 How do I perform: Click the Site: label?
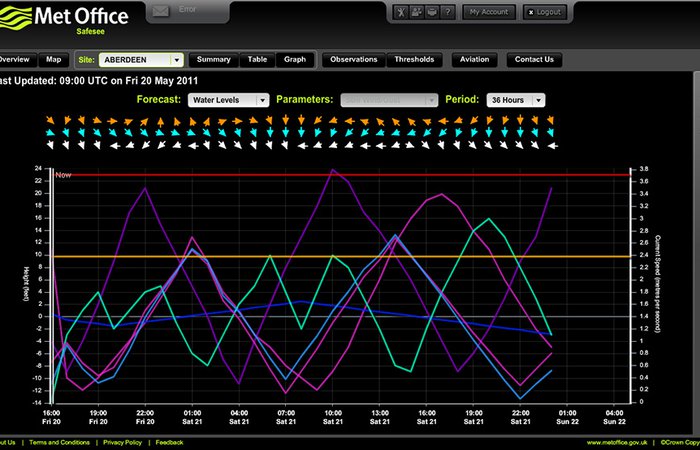[x=87, y=60]
